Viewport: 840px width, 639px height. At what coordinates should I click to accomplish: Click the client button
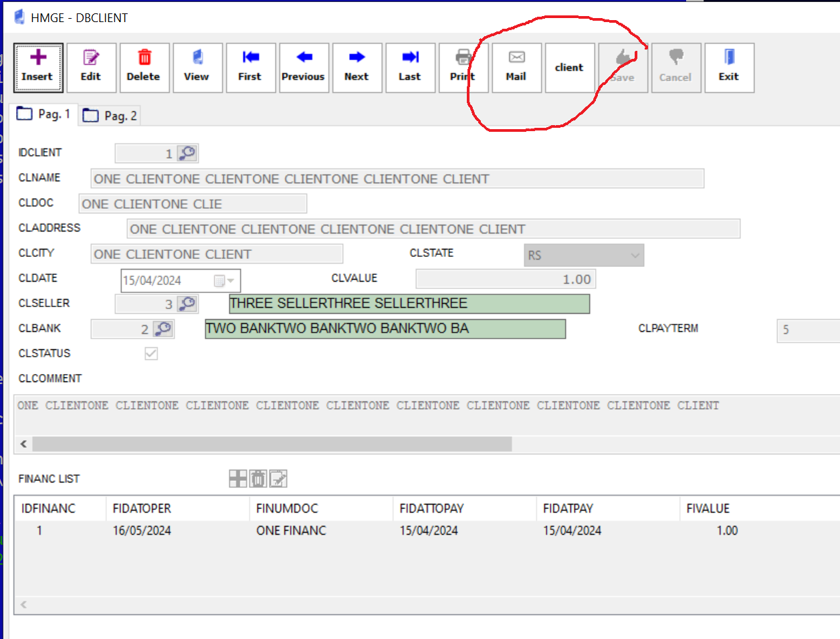[569, 68]
